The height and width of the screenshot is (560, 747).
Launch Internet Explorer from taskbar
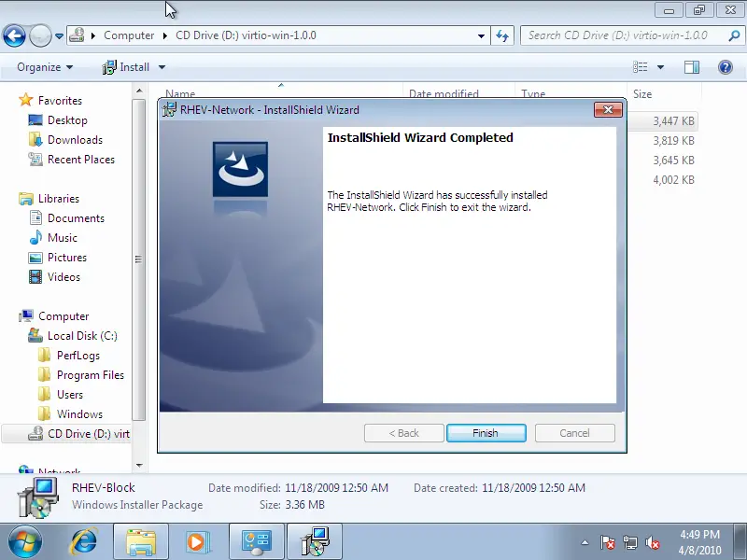point(85,540)
